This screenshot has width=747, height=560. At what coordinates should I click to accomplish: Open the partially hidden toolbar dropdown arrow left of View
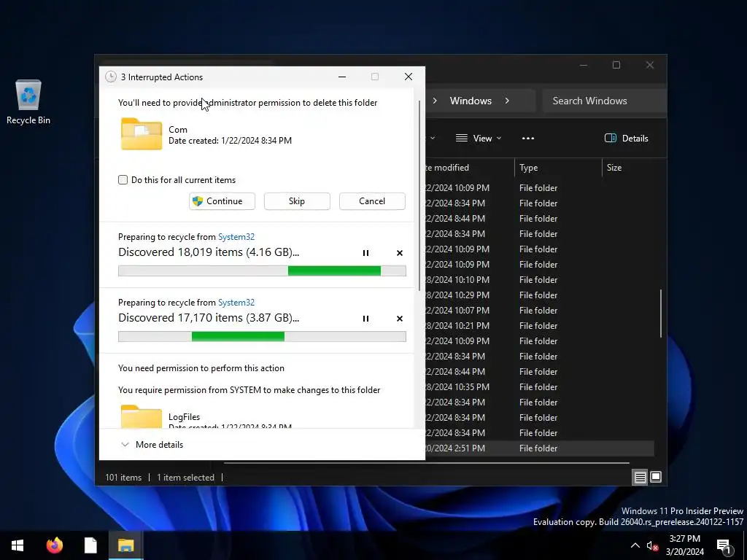tap(432, 138)
